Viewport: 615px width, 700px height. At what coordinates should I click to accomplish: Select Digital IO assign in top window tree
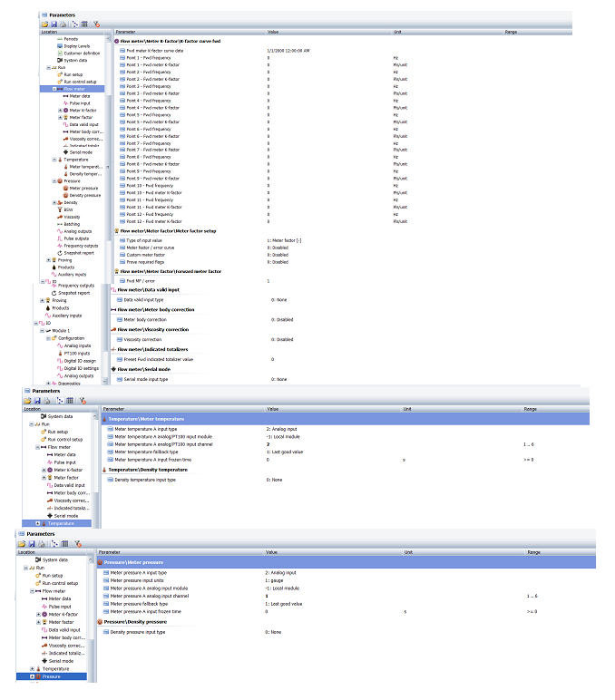click(x=80, y=361)
